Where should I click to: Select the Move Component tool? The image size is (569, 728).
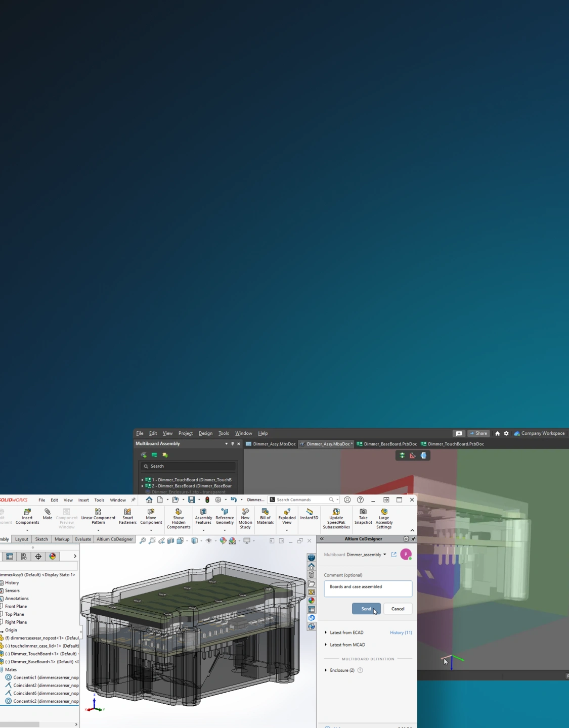tap(151, 516)
